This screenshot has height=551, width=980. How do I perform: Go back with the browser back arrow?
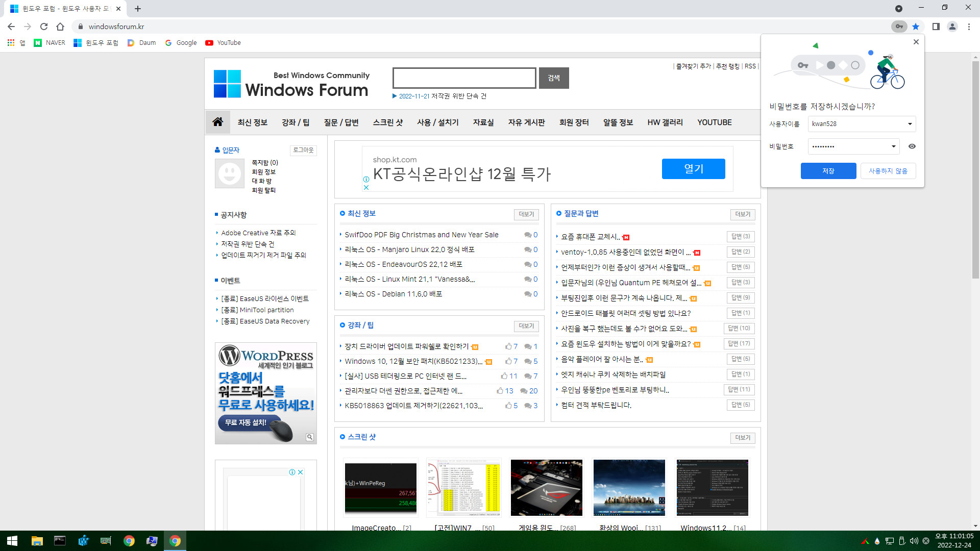pyautogui.click(x=11, y=27)
